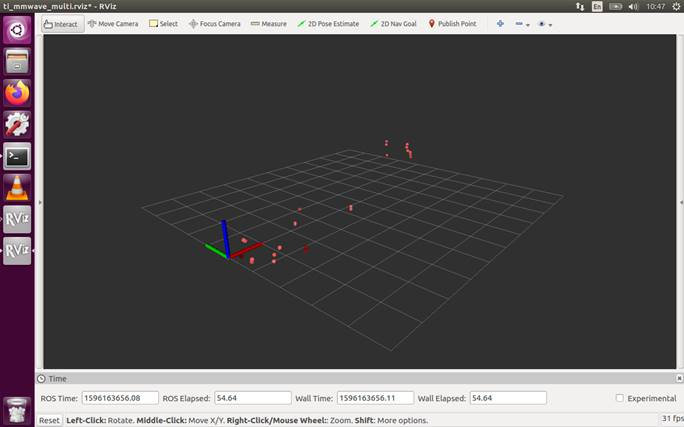Choose the Select tool
Image resolution: width=684 pixels, height=427 pixels.
(x=164, y=24)
